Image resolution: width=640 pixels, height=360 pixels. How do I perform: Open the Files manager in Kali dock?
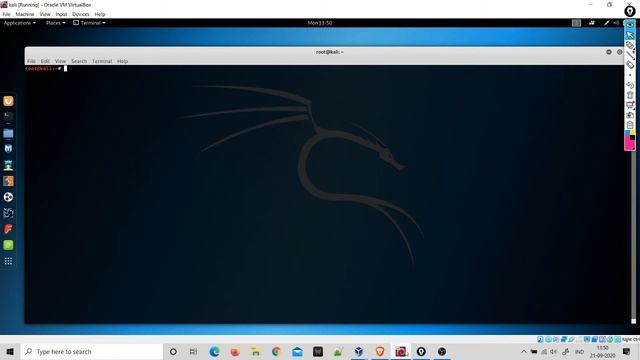pos(8,133)
